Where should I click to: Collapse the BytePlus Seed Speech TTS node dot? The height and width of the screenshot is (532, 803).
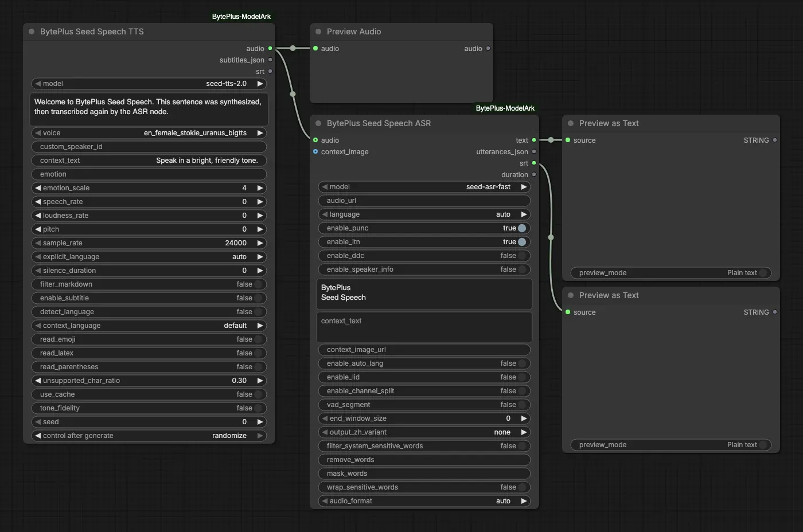(32, 32)
